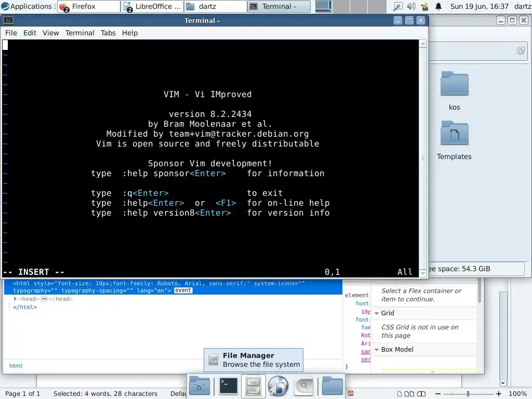Click the power manager tray icon
532x399 pixels.
pos(424,6)
